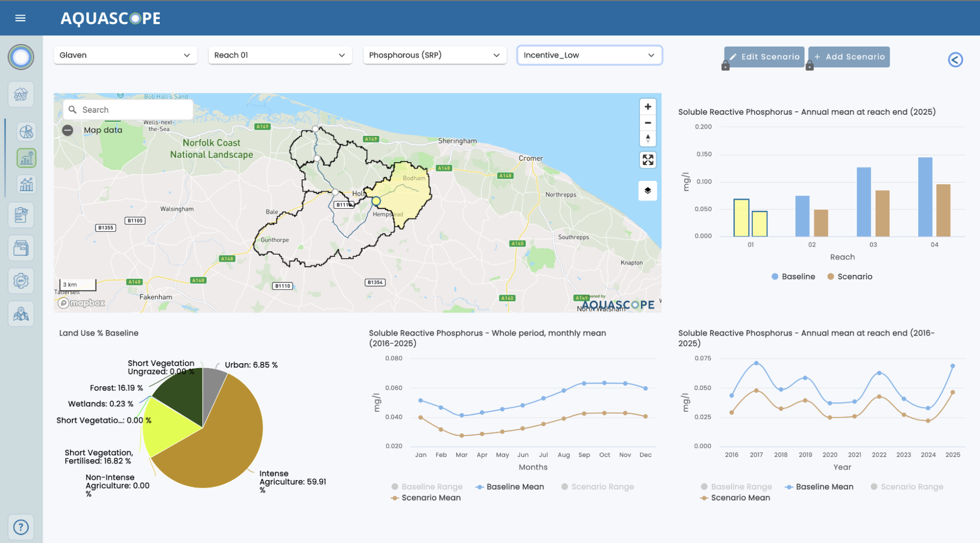Click the Mapbox logo link
The image size is (980, 543).
click(x=81, y=303)
